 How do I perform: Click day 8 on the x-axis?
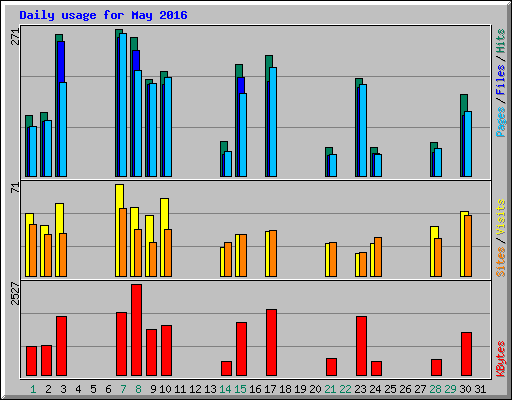tap(138, 389)
